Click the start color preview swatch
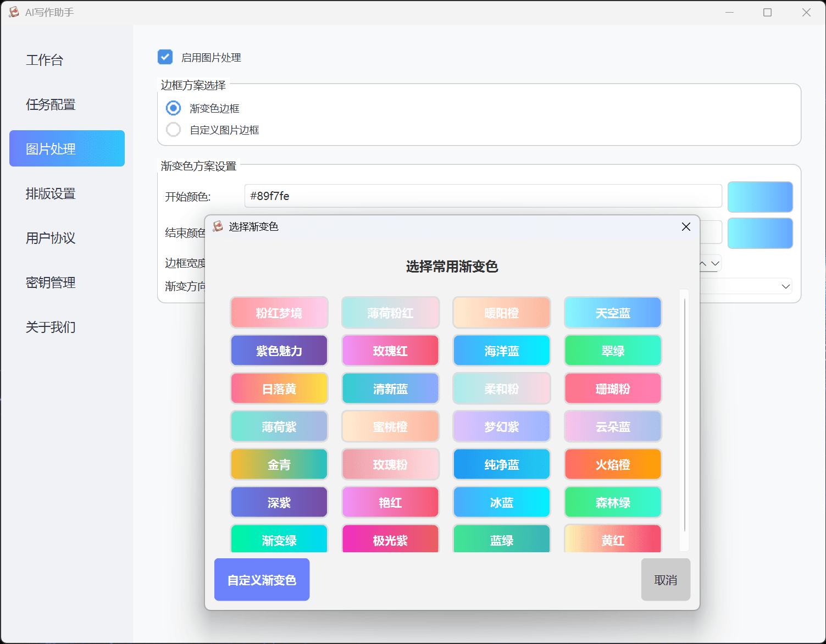The height and width of the screenshot is (644, 826). 760,197
